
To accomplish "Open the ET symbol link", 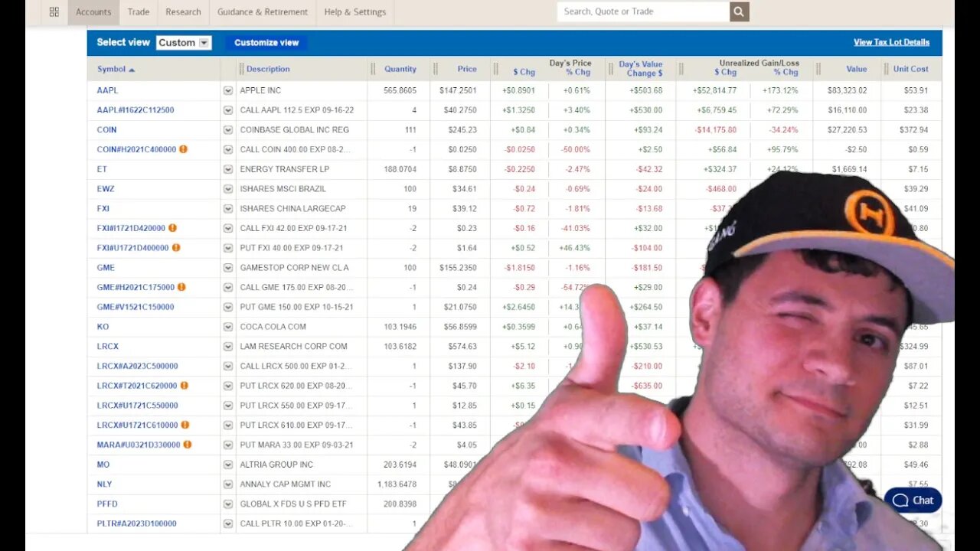I will click(102, 169).
